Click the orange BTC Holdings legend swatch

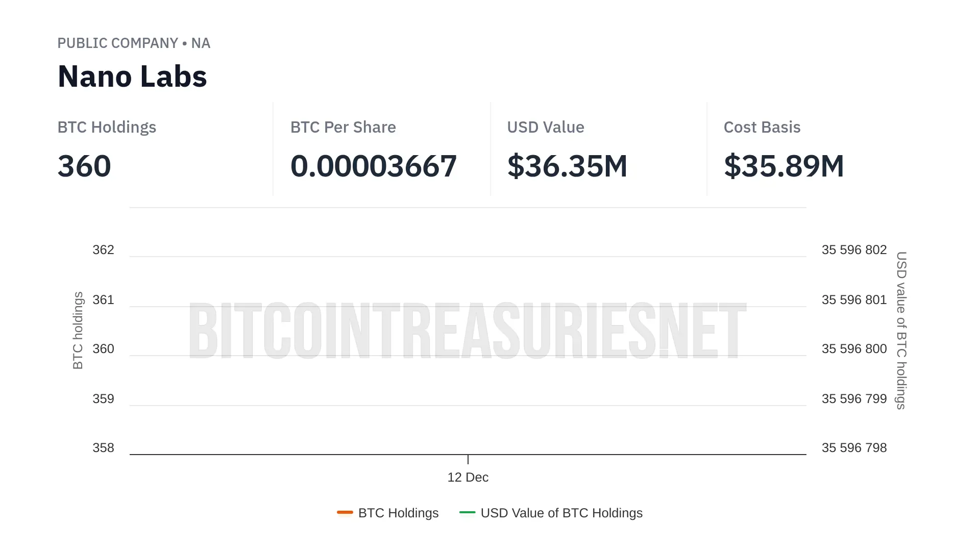coord(345,512)
